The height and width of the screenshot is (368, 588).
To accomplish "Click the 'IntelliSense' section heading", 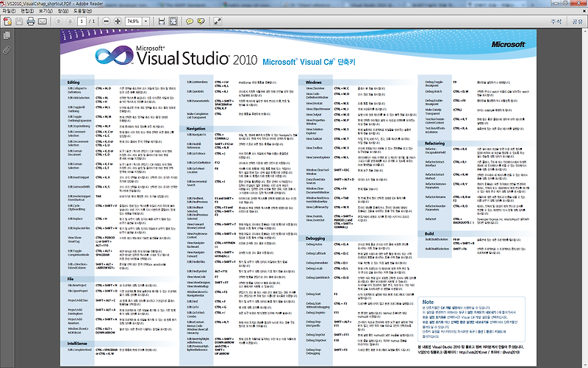I will click(x=77, y=344).
